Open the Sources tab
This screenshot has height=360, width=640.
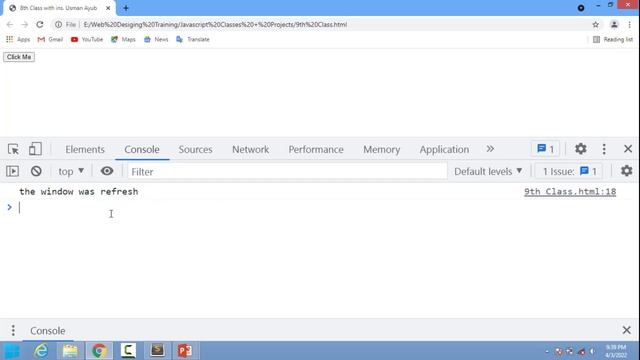click(195, 149)
